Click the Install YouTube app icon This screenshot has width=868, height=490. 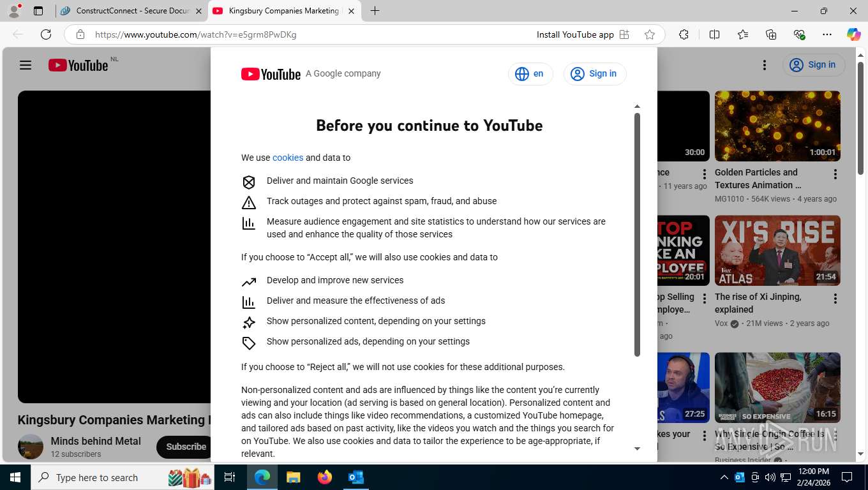(x=624, y=34)
